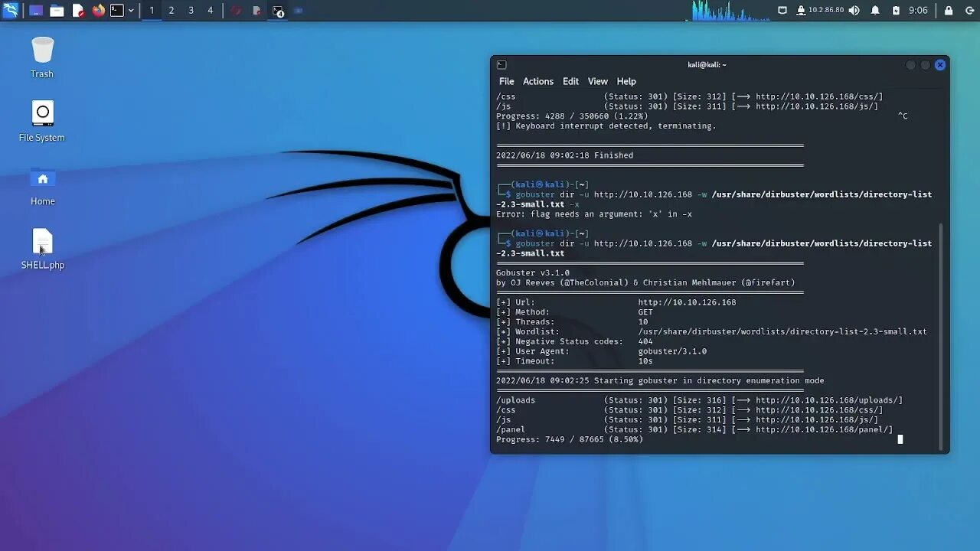Click the Gobuster v3.1.0 banner text

point(533,273)
